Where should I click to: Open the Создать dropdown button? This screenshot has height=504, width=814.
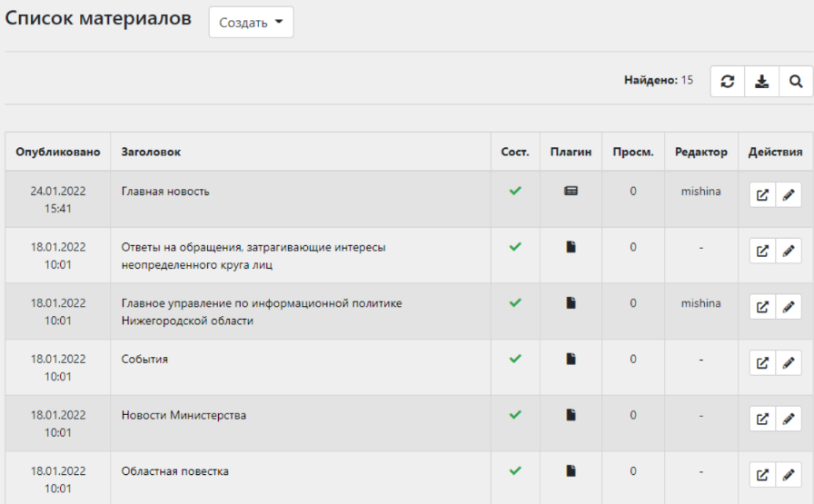pos(252,23)
